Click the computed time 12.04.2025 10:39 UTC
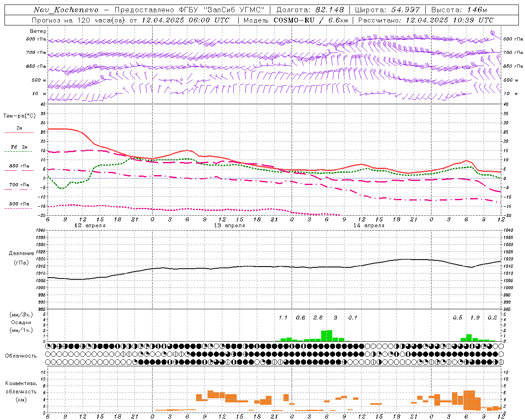The image size is (525, 420). [450, 20]
